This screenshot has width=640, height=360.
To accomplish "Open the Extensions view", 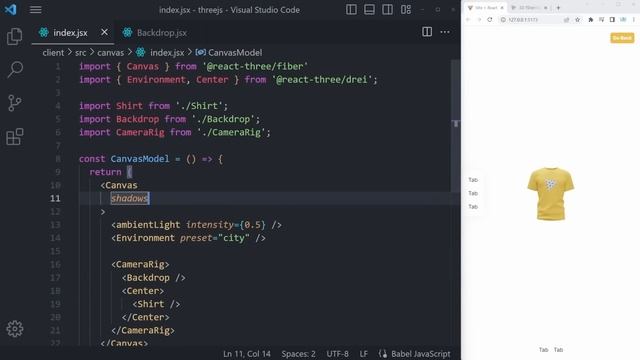I will [x=15, y=137].
